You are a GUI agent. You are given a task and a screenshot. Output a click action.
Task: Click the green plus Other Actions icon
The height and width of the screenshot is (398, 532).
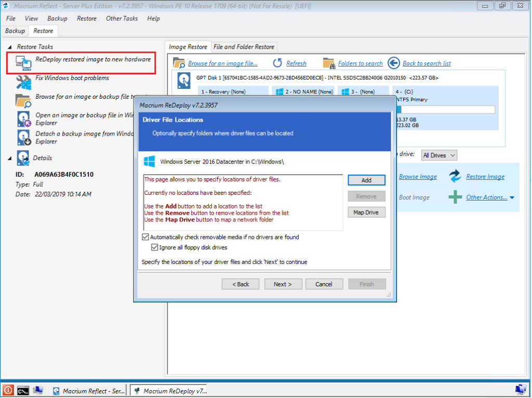(455, 197)
